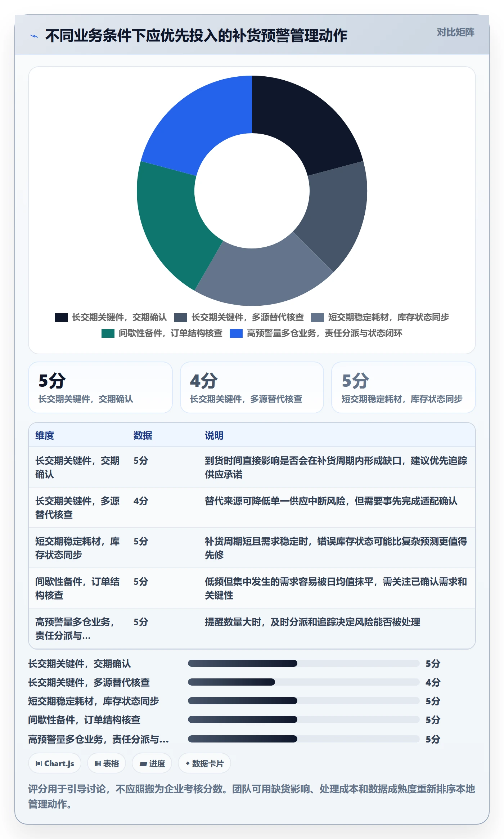The image size is (504, 839).
Task: Click legend text 高预警量多仓业务，责任分派与状态闭环
Action: pos(325,333)
